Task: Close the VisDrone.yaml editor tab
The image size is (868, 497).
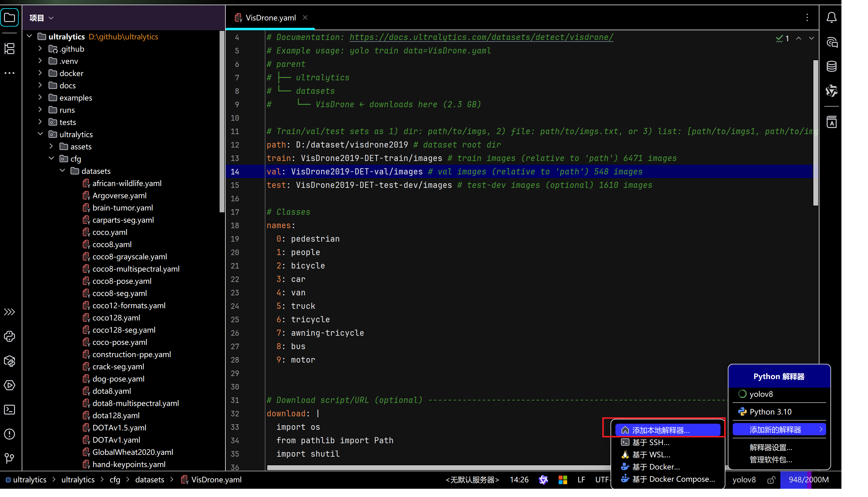Action: click(305, 17)
